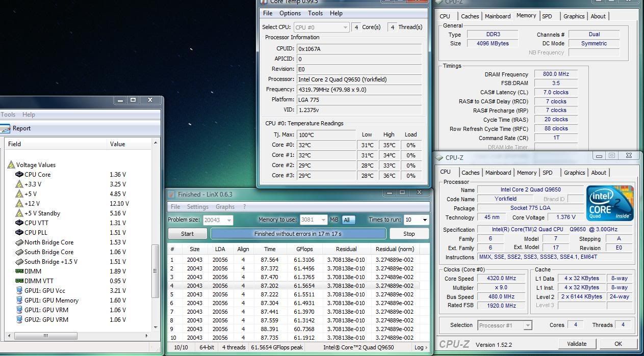
Task: Open the Memory to use dropdown in LinX
Action: click(313, 220)
